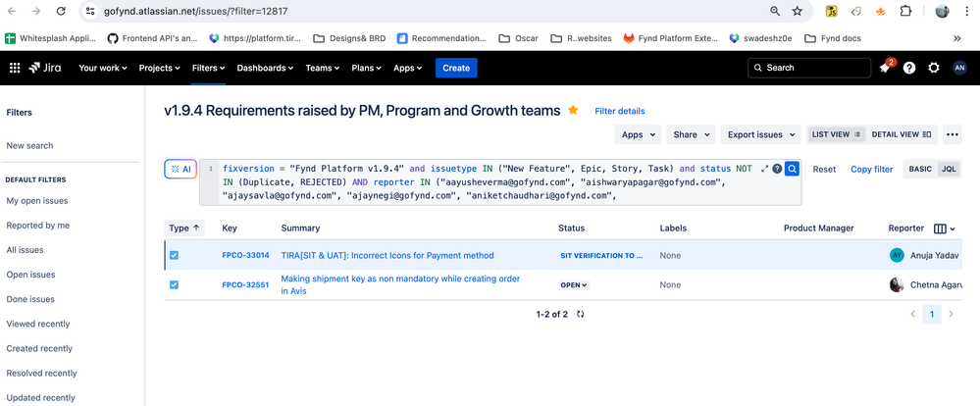Open the Jira app switcher grid icon
980x406 pixels.
[15, 68]
